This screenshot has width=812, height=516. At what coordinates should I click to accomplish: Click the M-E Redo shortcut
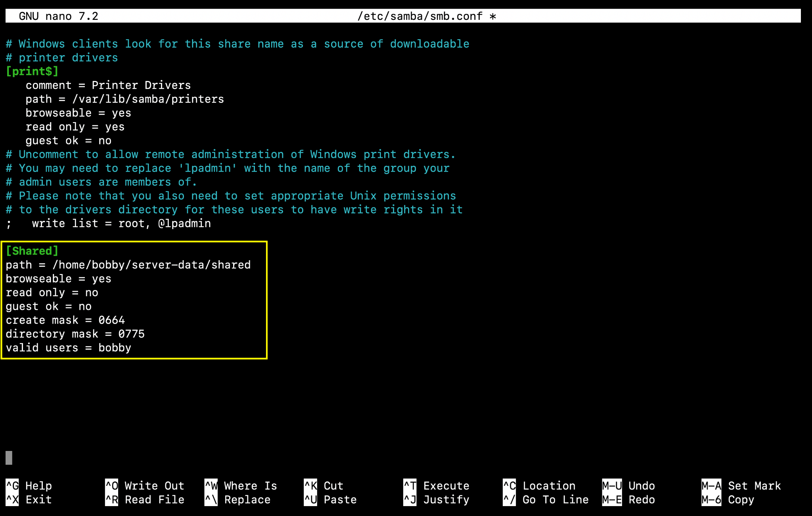[628, 499]
